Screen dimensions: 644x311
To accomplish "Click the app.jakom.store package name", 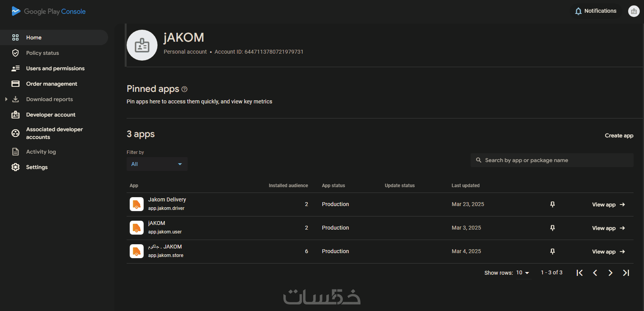I will [166, 255].
